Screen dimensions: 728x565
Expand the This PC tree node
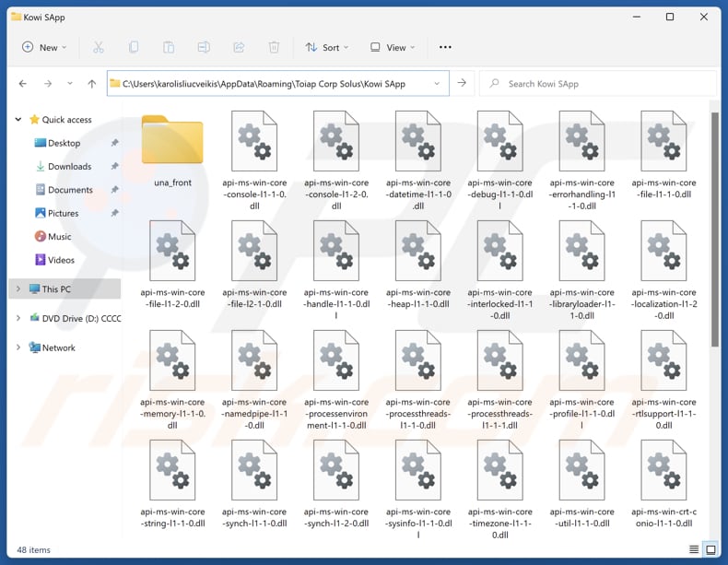[18, 289]
